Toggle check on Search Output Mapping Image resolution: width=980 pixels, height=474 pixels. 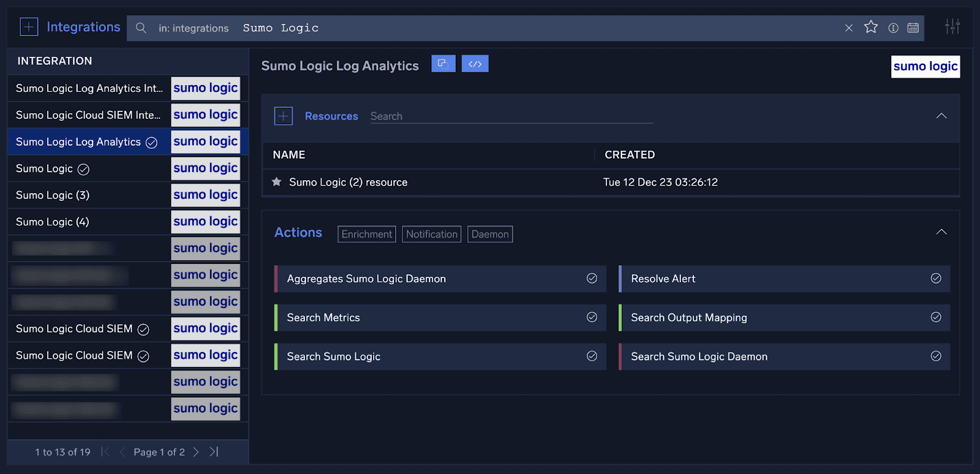click(936, 317)
